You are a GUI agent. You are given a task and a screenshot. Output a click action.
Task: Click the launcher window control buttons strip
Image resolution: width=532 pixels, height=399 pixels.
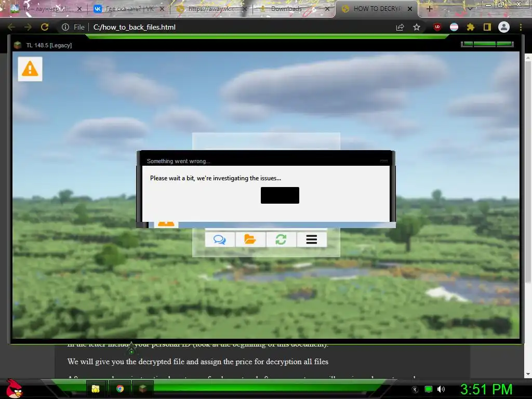[x=487, y=44]
